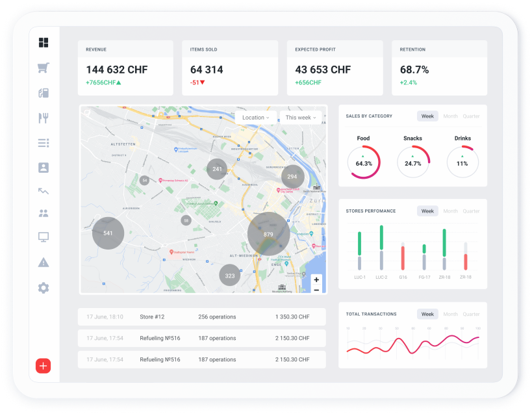Open the trend line analytics icon
This screenshot has height=414, width=532.
click(44, 191)
